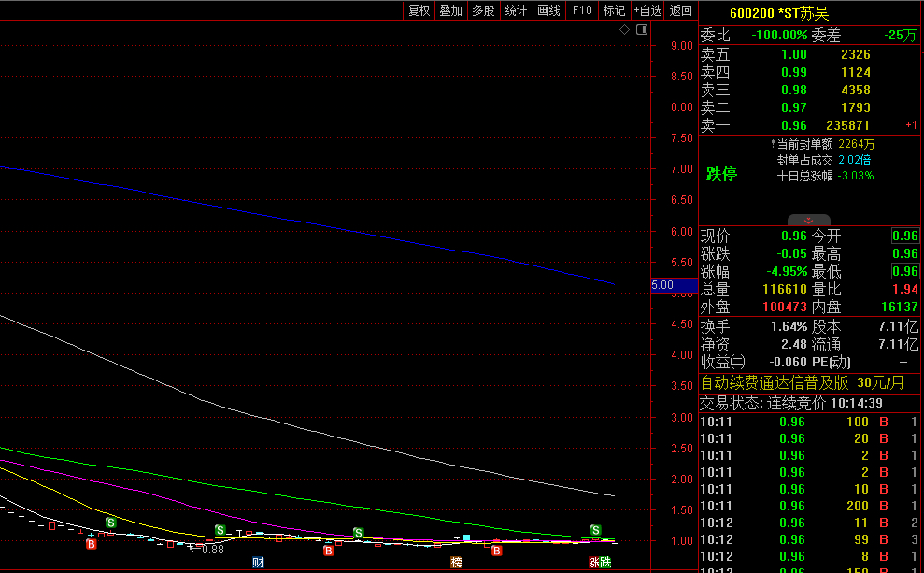The height and width of the screenshot is (573, 924).
Task: Click the 现价 0.96 current price
Action: [794, 236]
